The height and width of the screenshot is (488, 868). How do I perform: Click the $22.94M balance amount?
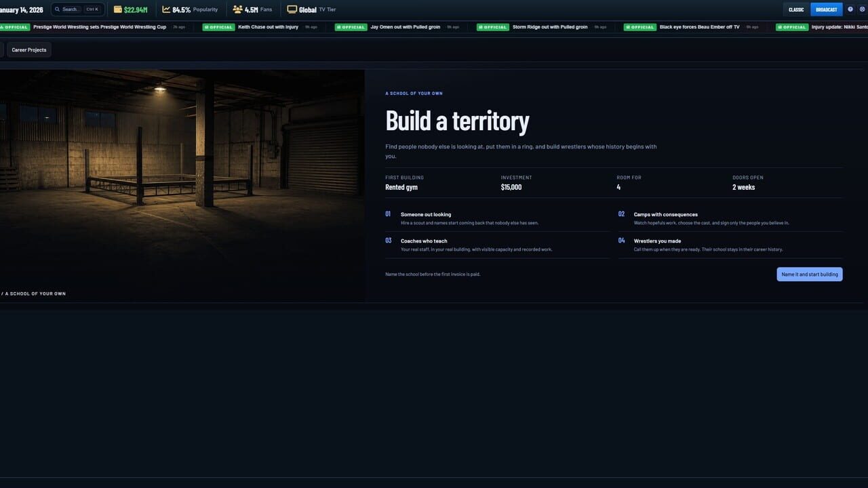tap(136, 9)
